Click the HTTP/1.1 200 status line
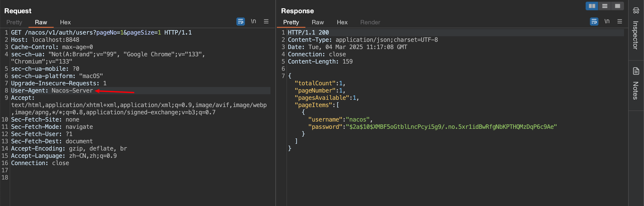The image size is (644, 206). pyautogui.click(x=308, y=33)
